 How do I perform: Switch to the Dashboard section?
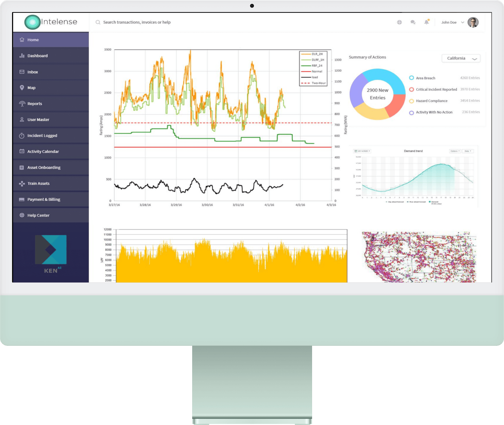click(37, 56)
